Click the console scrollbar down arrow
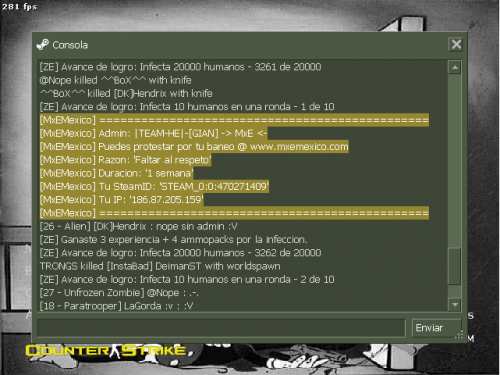 455,304
